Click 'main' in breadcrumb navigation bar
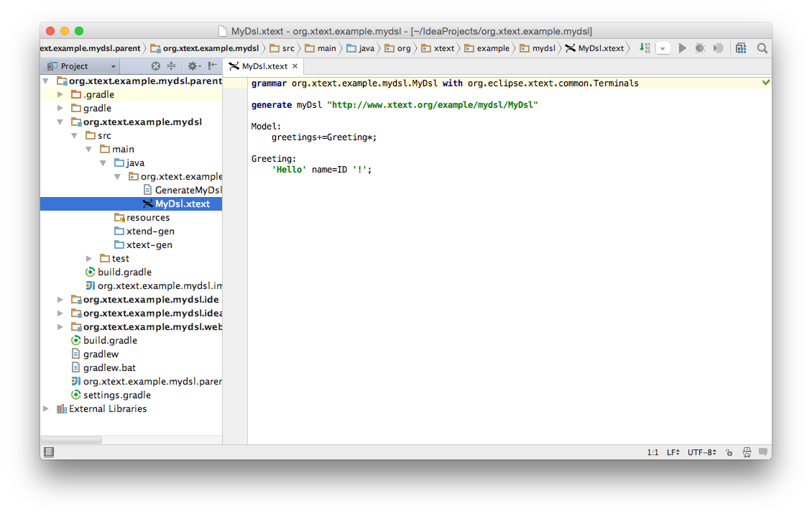The height and width of the screenshot is (517, 812). [x=320, y=48]
